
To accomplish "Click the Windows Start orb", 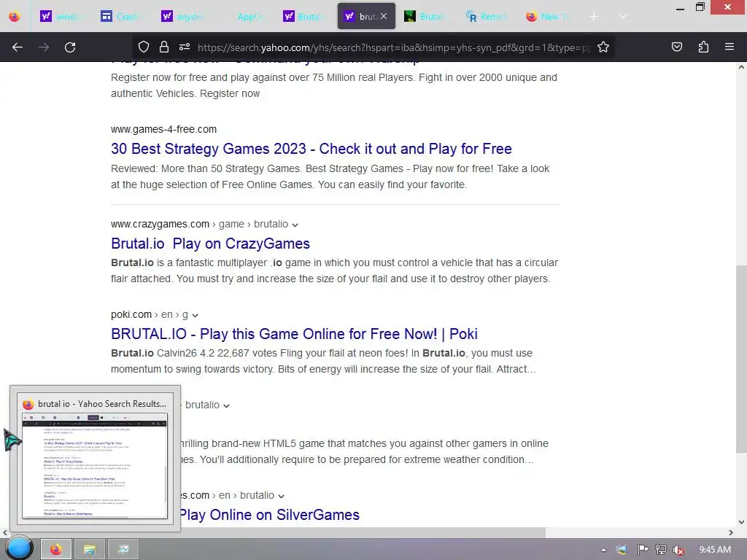I will pyautogui.click(x=19, y=548).
